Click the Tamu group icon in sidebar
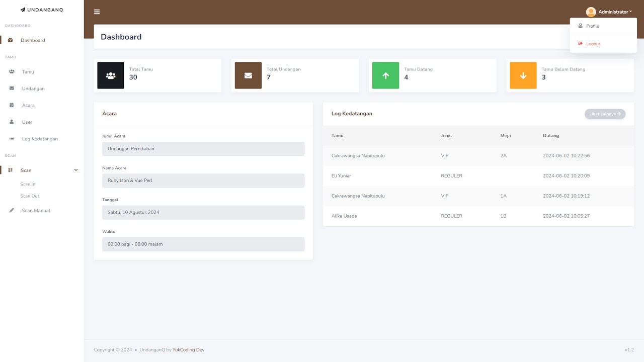Image resolution: width=644 pixels, height=362 pixels. (x=12, y=72)
